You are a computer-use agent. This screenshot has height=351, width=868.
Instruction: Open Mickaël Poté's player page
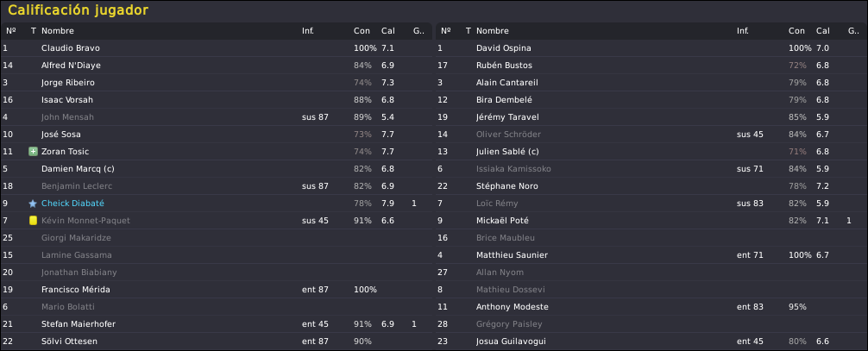click(504, 221)
